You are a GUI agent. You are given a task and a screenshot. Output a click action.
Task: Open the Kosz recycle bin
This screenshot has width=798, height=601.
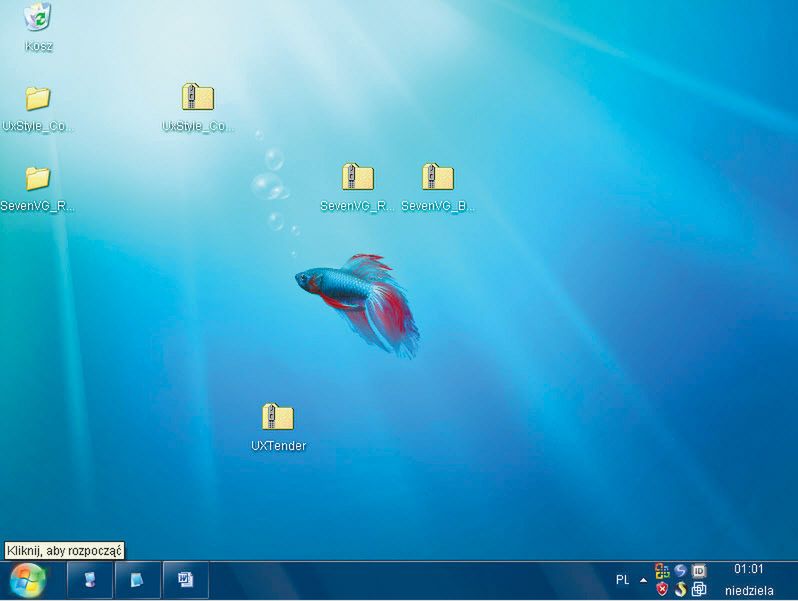38,18
